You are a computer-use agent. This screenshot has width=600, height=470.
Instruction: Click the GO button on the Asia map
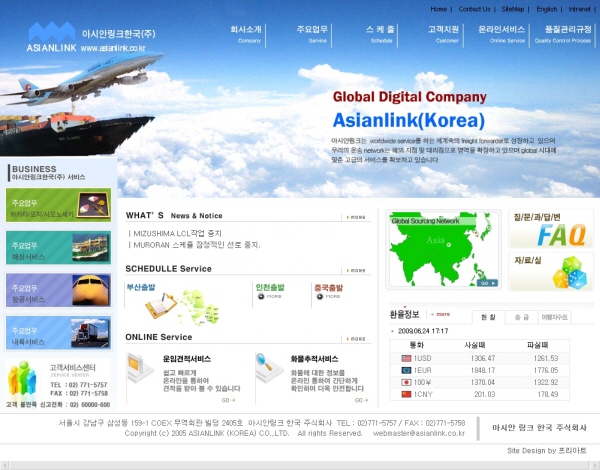point(487,283)
